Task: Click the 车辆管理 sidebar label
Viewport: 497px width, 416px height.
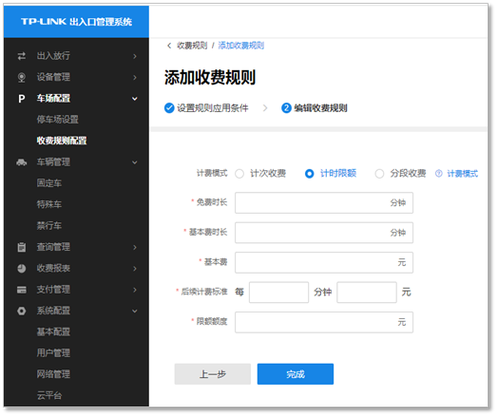Action: point(53,162)
